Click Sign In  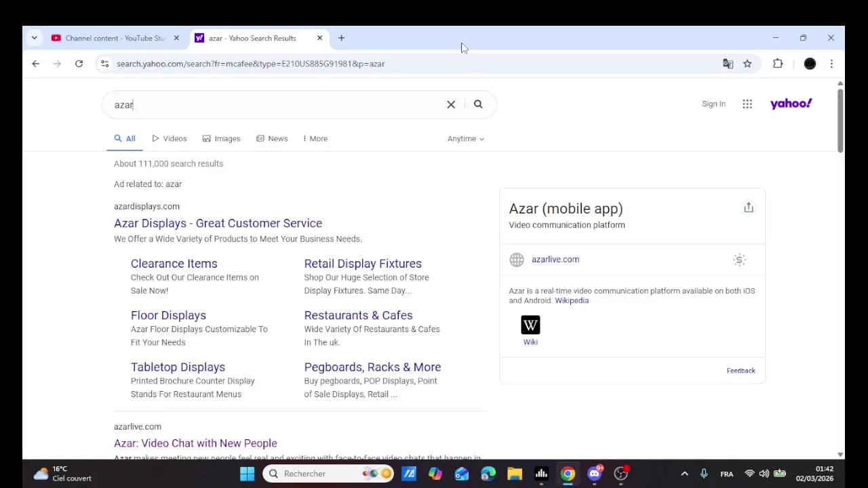tap(713, 104)
